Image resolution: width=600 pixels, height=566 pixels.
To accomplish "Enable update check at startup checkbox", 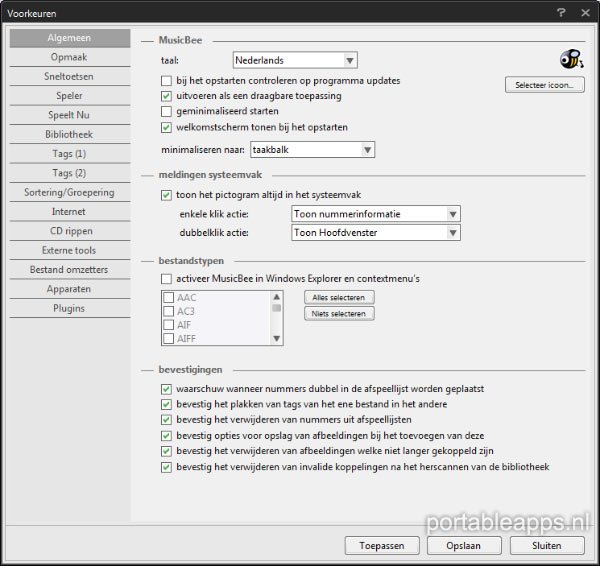I will 167,80.
